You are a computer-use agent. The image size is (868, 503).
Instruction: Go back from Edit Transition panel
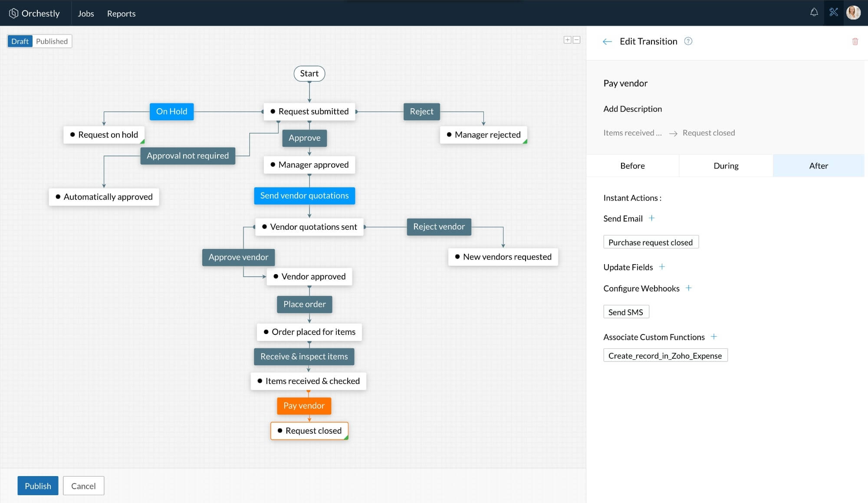607,42
